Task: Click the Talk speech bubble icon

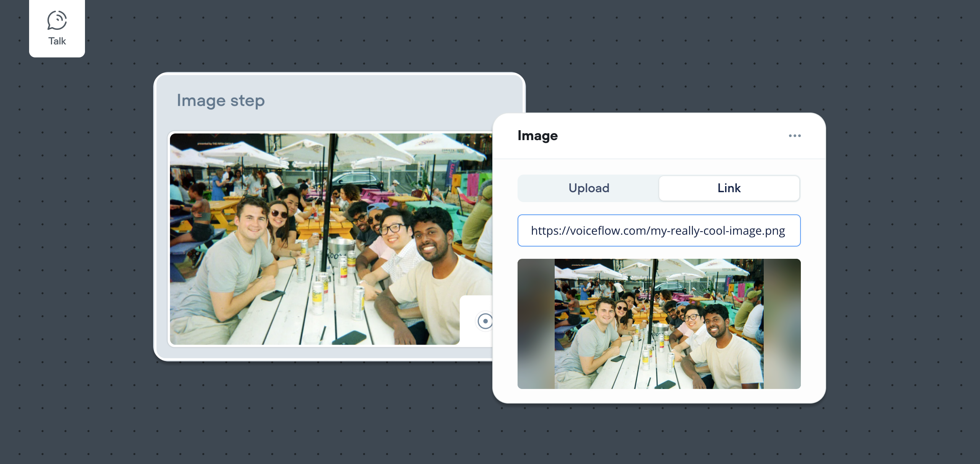Action: [57, 20]
